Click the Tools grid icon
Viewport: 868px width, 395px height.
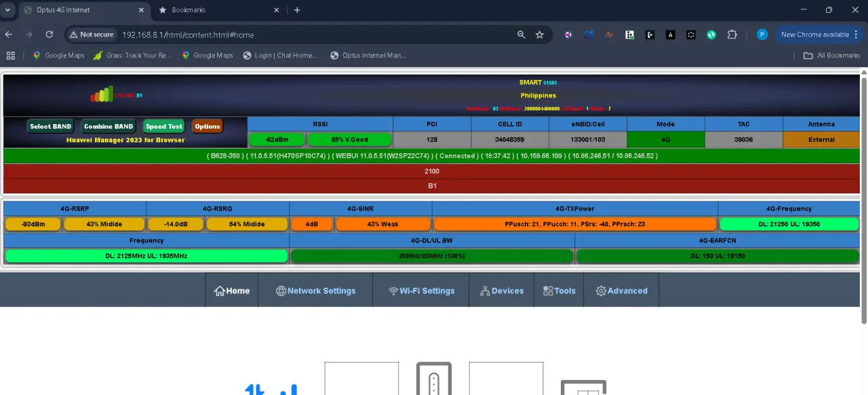(x=548, y=291)
